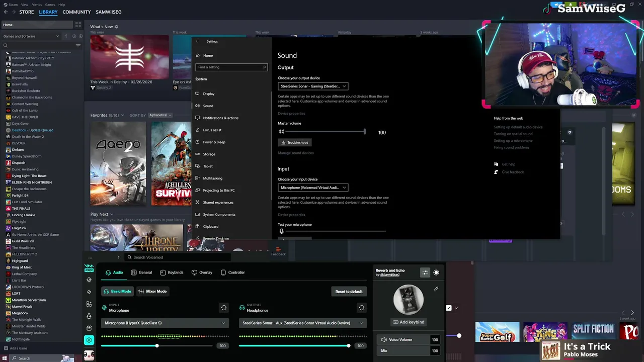Mute master volume speaker icon in Sound settings
The width and height of the screenshot is (644, 362).
coord(281,132)
